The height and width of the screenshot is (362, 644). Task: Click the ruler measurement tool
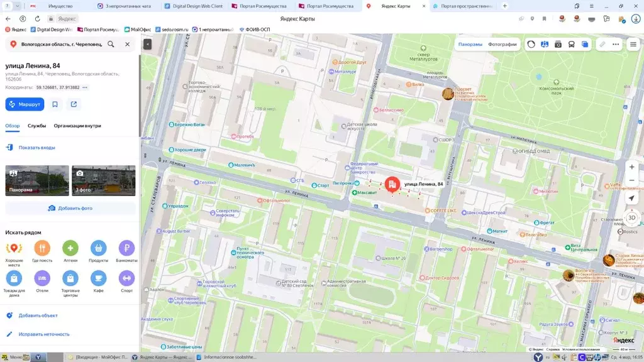(x=602, y=44)
